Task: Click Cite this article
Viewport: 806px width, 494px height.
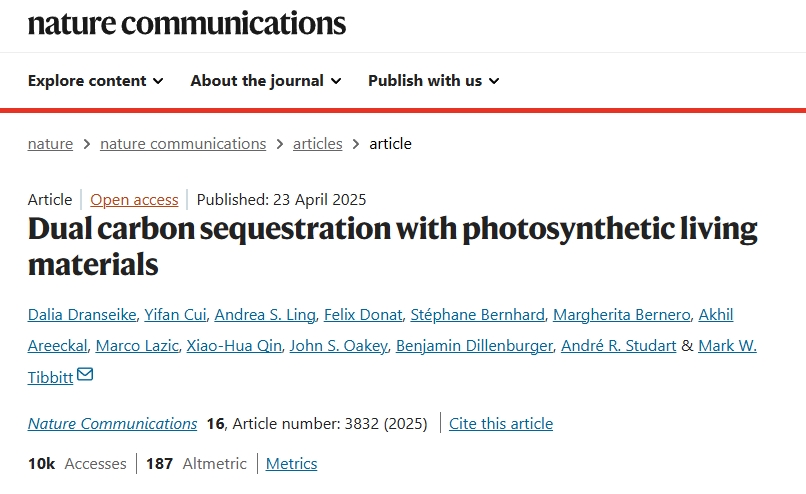Action: point(501,423)
